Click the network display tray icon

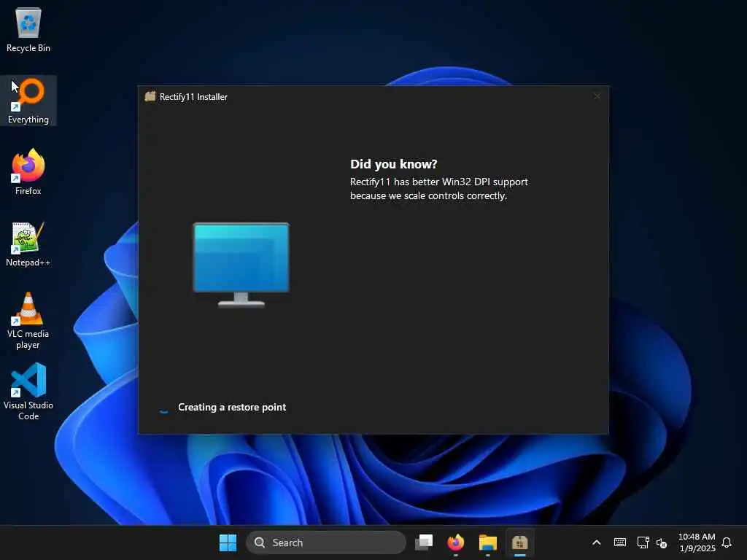(643, 542)
